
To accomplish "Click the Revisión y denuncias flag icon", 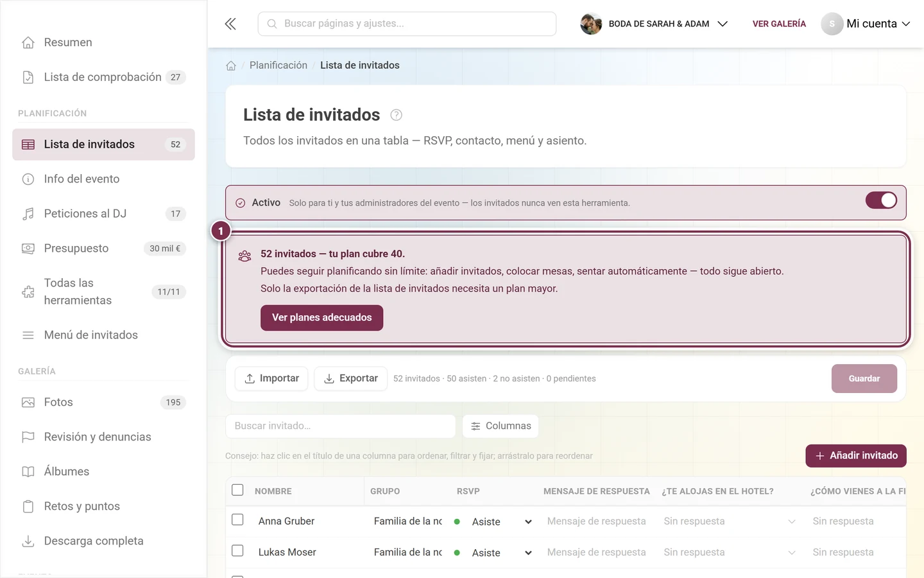I will 28,437.
